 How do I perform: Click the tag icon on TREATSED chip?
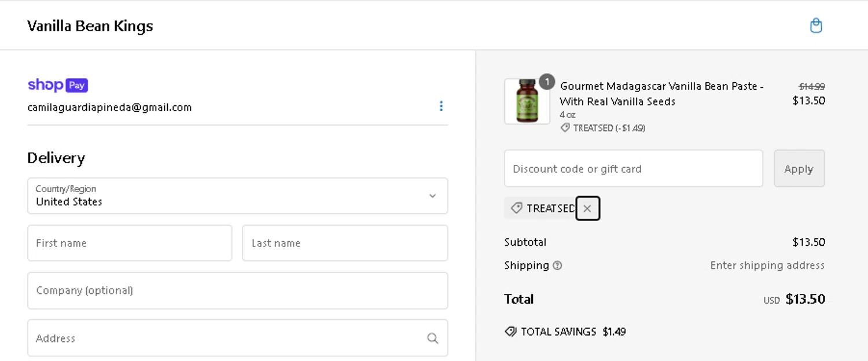point(517,208)
